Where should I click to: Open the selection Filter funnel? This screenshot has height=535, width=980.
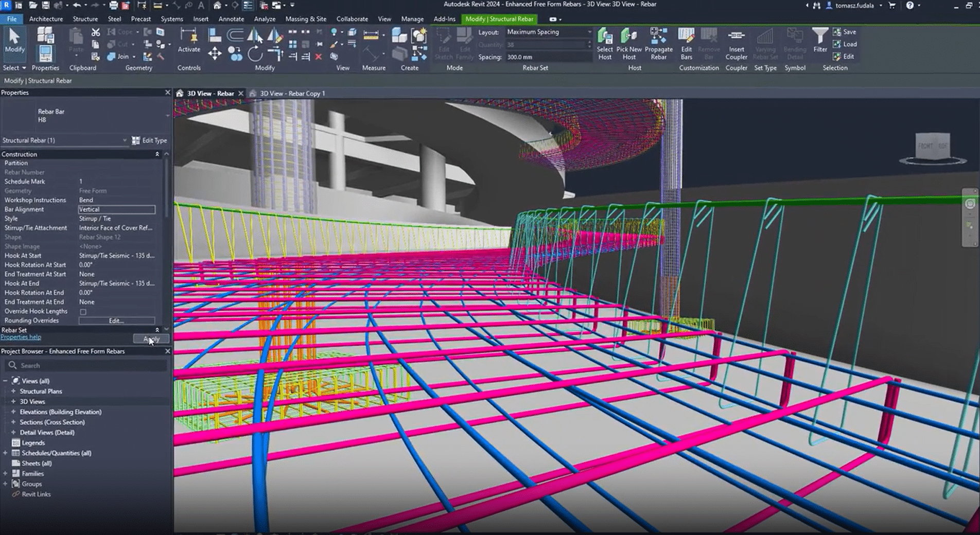click(x=820, y=41)
